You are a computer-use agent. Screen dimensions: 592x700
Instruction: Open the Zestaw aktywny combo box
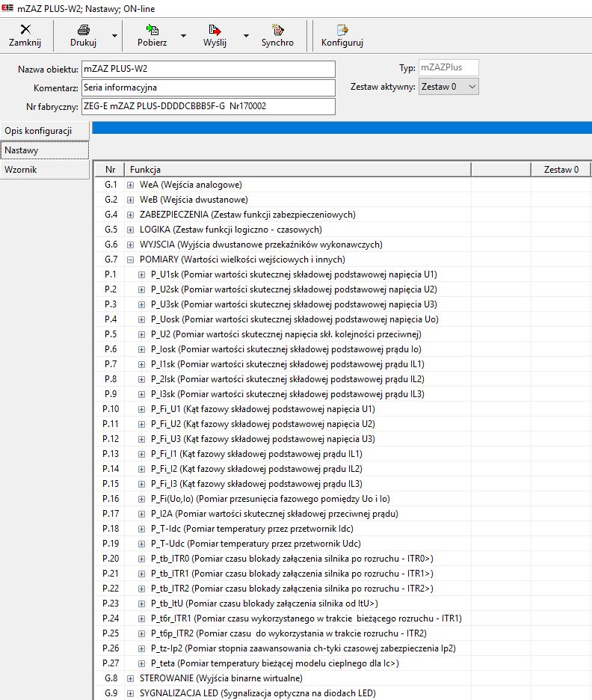coord(448,87)
